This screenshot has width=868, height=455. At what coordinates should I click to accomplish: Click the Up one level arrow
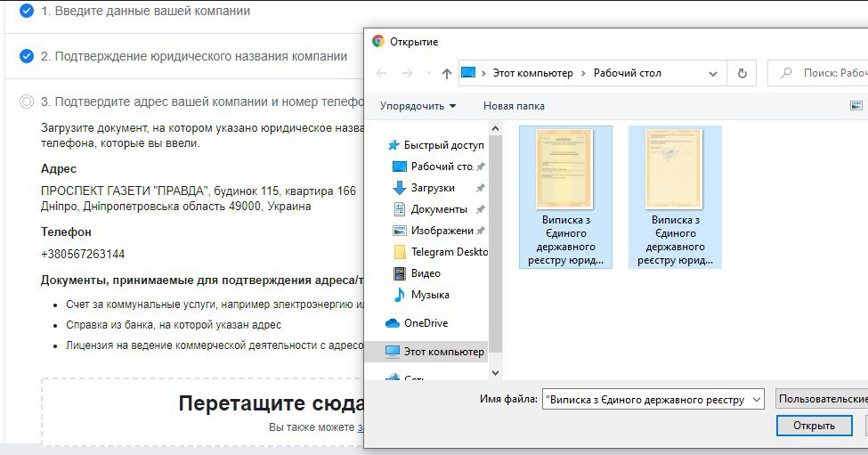click(447, 73)
